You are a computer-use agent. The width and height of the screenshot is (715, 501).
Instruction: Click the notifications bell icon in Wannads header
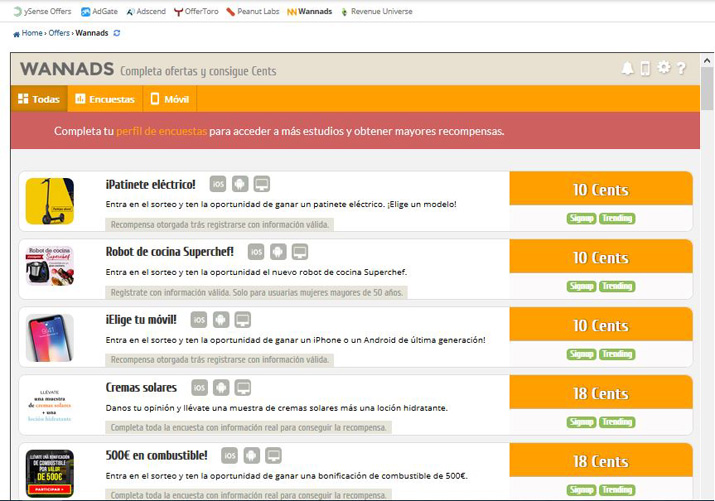point(627,68)
